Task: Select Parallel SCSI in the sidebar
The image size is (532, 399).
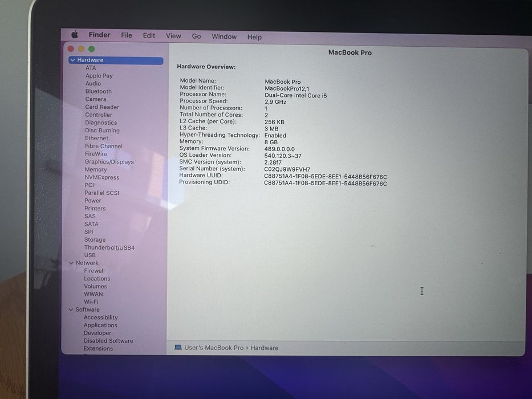Action: click(x=102, y=193)
